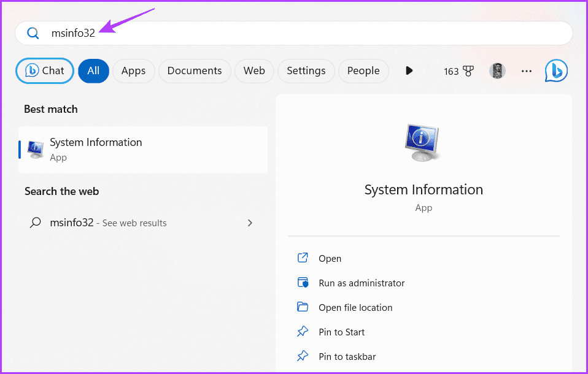Click the Pin to taskbar pin icon
This screenshot has height=374, width=588.
(303, 356)
